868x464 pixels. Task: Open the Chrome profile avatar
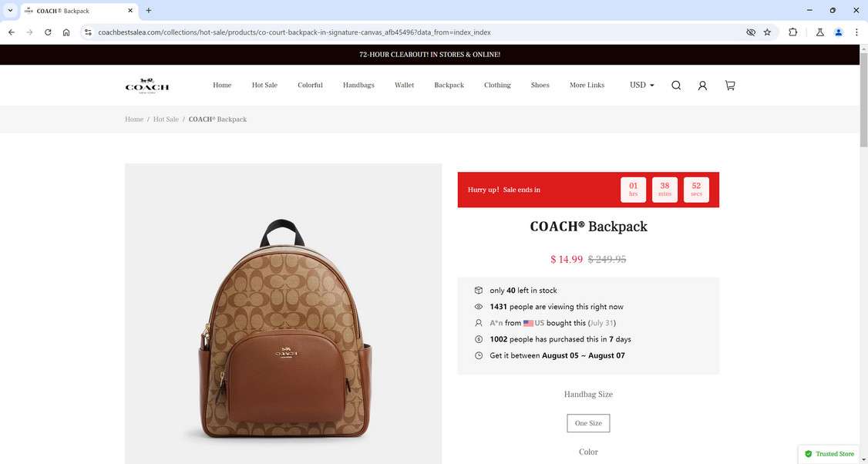(839, 32)
